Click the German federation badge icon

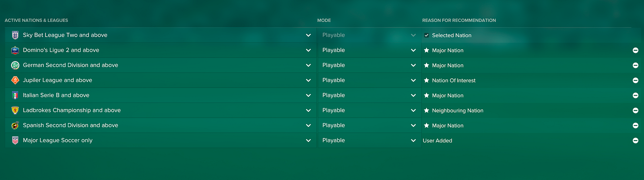15,65
